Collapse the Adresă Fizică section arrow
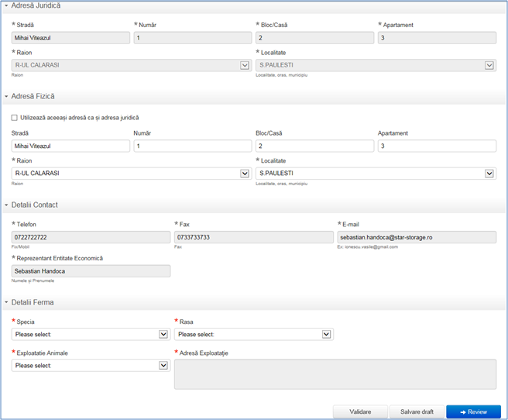This screenshot has height=420, width=508. coord(7,97)
